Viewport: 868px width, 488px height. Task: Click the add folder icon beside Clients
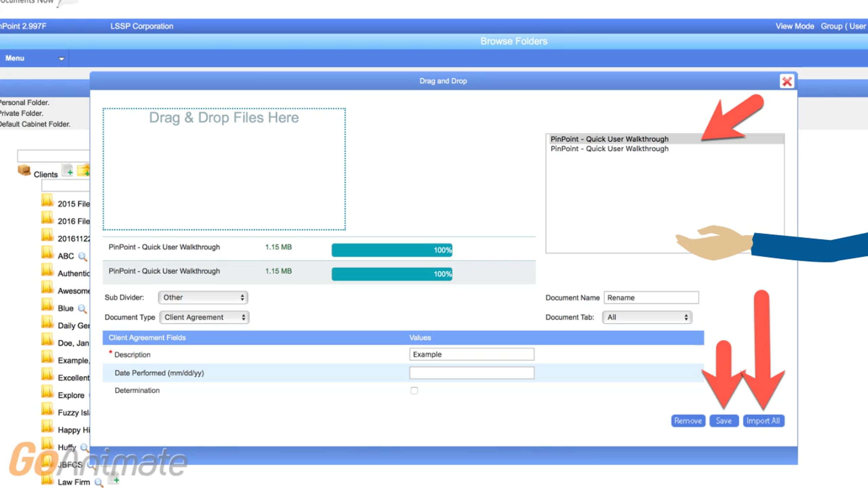tap(84, 170)
